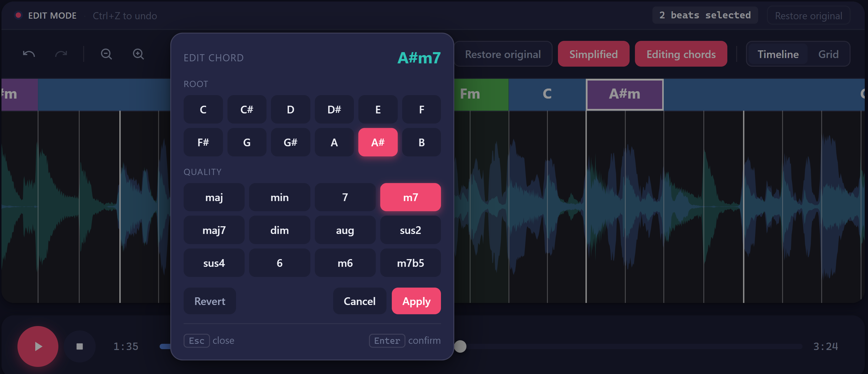This screenshot has height=374, width=868.
Task: Stop playback with the stop button
Action: point(80,346)
